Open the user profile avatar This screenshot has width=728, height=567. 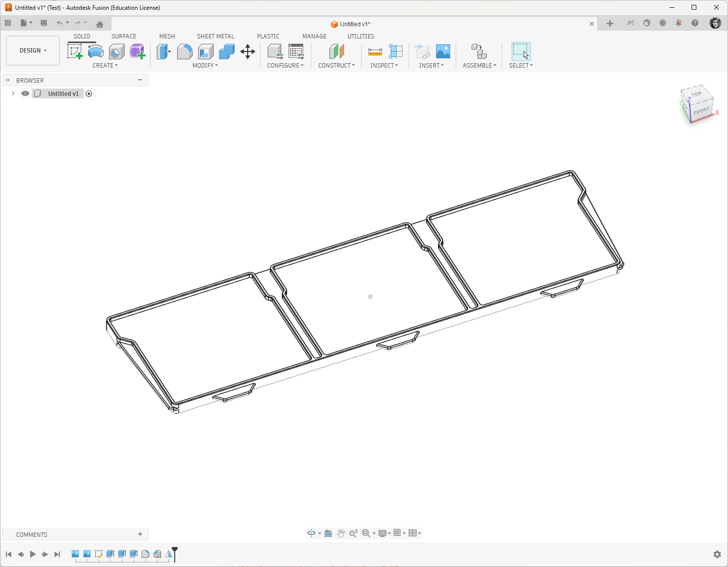pos(715,23)
